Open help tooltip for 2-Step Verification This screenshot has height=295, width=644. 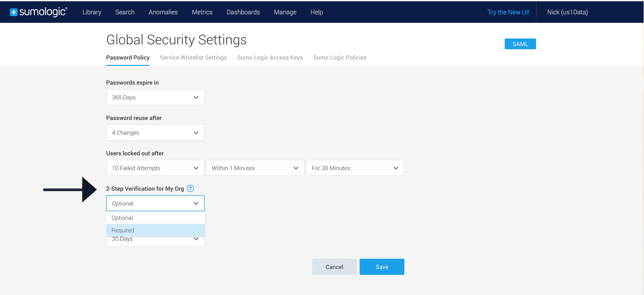[190, 188]
